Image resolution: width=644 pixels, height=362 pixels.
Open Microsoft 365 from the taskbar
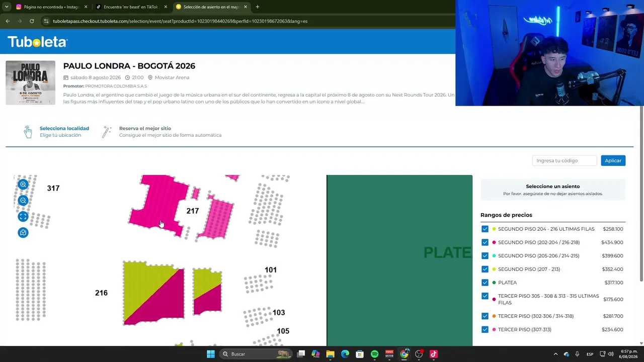[x=315, y=354]
